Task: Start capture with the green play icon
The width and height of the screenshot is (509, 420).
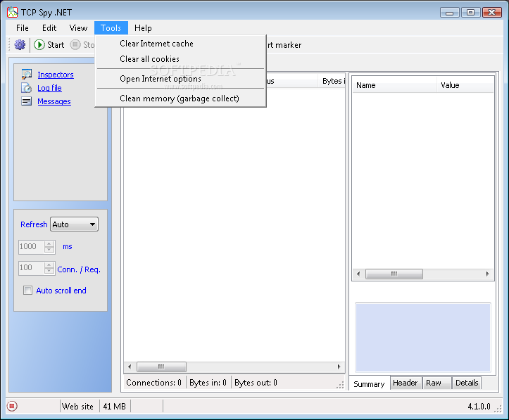Action: [x=39, y=45]
